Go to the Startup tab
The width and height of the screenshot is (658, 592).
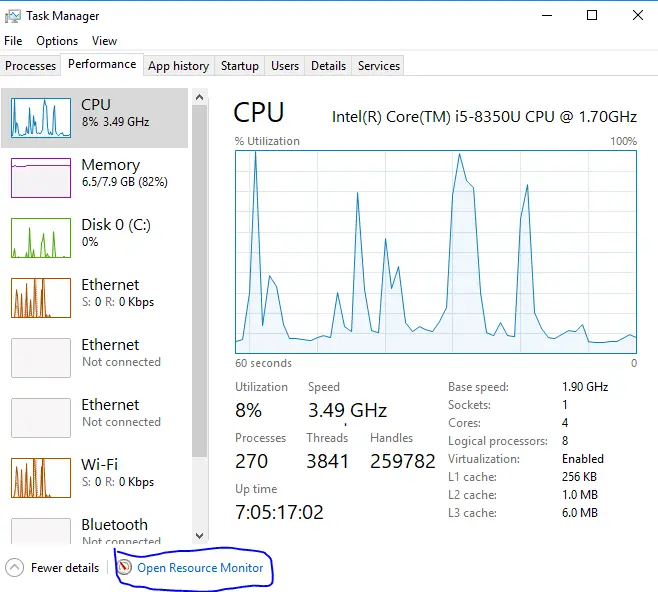pos(240,66)
